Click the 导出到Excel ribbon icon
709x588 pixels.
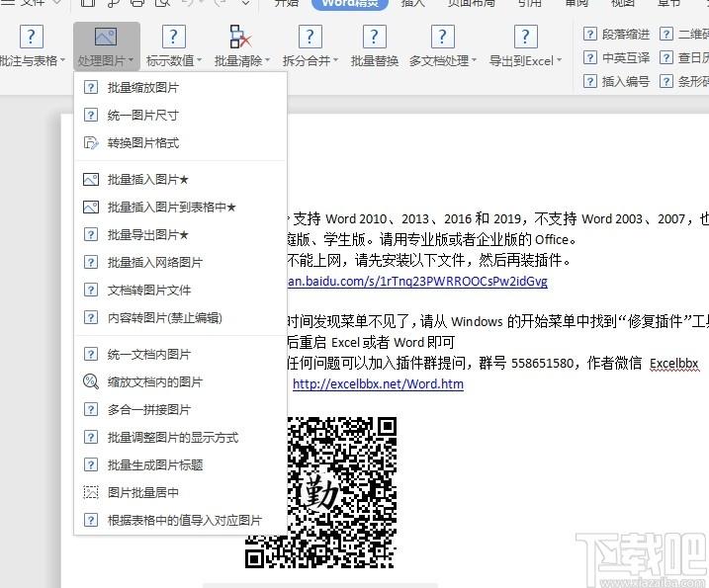525,37
